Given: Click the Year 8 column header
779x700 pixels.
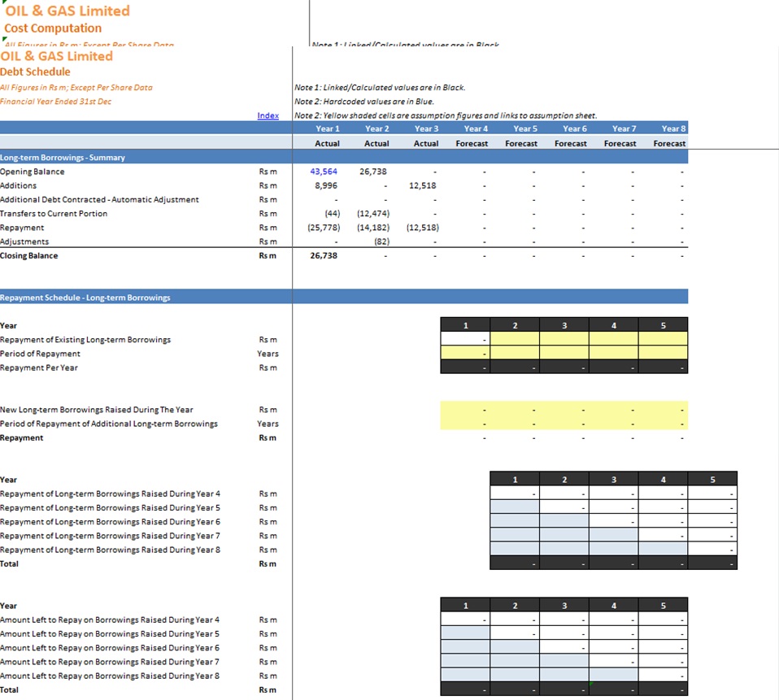Looking at the screenshot, I should (673, 128).
